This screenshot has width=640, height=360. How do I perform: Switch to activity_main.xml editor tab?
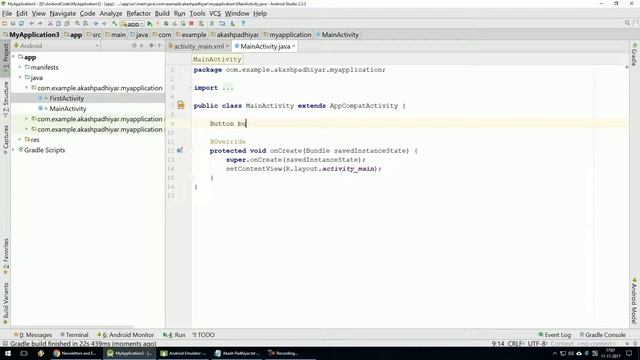click(x=199, y=47)
